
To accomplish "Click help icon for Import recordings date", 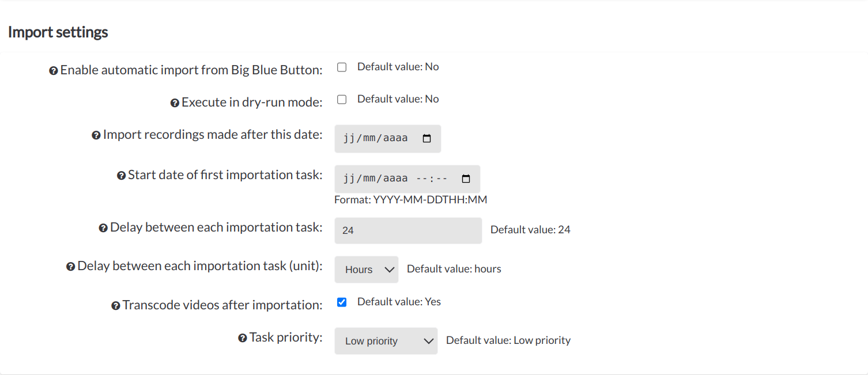I will [96, 135].
